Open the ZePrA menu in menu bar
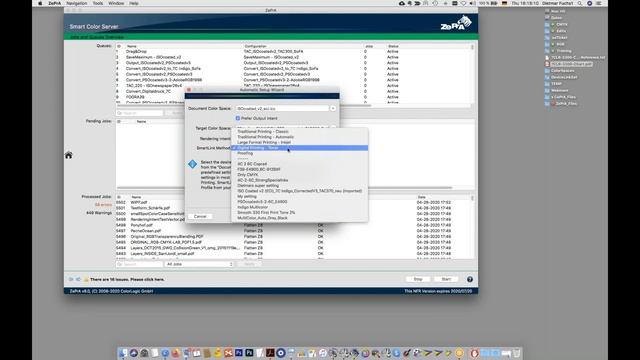Image resolution: width=640 pixels, height=360 pixels. click(x=54, y=3)
